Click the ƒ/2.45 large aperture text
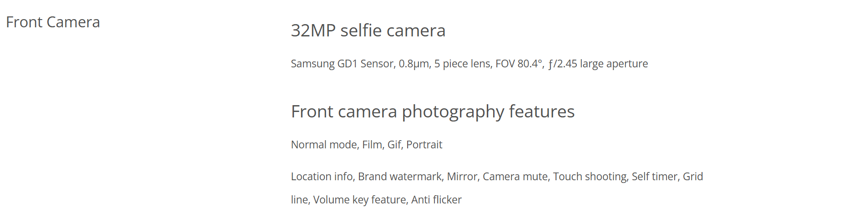This screenshot has width=868, height=213. pyautogui.click(x=598, y=64)
